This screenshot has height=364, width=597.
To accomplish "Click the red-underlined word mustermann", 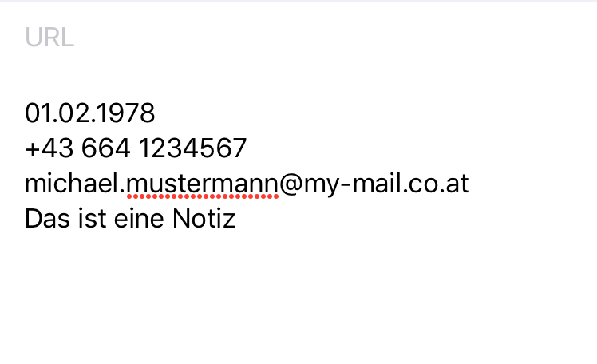I will (x=202, y=185).
